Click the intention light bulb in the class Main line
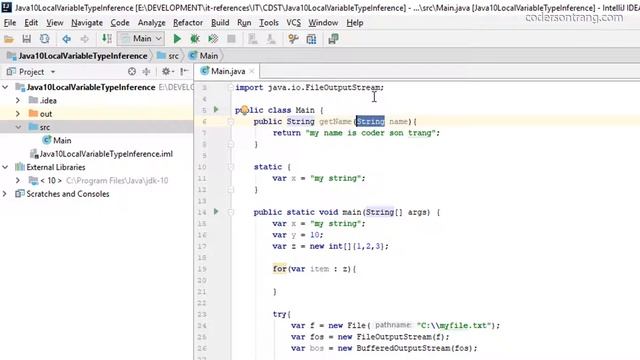Image resolution: width=640 pixels, height=360 pixels. (244, 110)
